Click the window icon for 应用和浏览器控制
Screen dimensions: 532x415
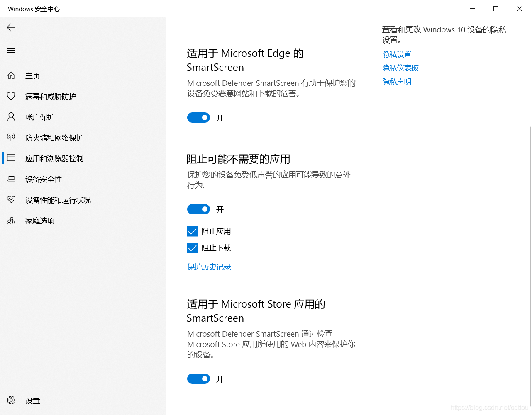pos(11,158)
